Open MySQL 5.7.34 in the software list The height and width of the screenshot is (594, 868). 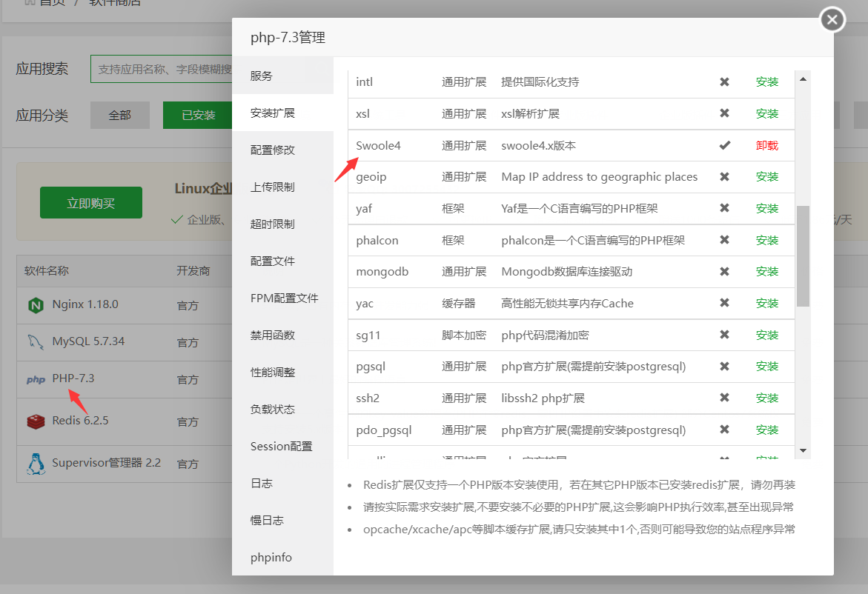88,341
